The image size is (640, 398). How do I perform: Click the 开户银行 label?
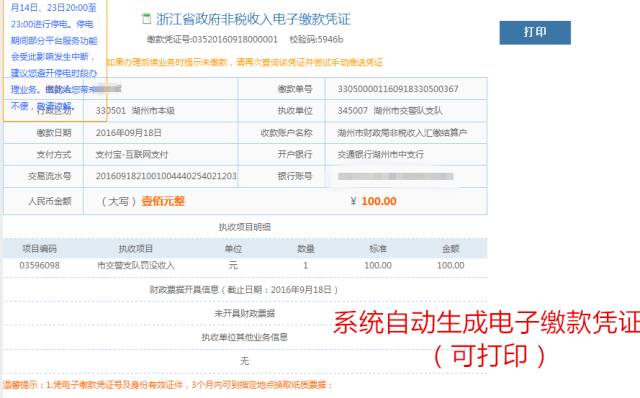295,154
